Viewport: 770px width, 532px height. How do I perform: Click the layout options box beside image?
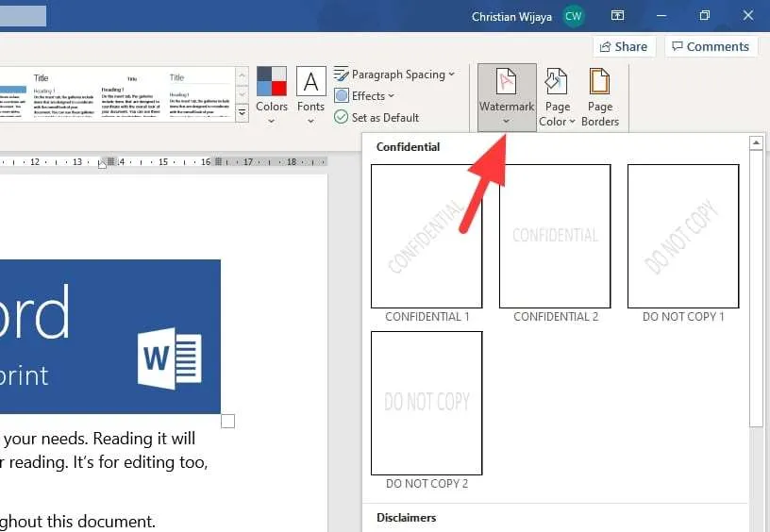pyautogui.click(x=227, y=421)
